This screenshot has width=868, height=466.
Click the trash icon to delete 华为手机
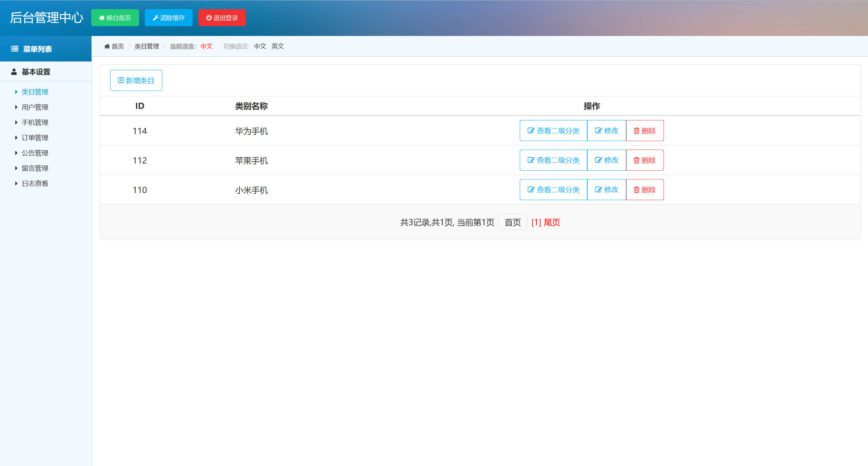(x=636, y=131)
